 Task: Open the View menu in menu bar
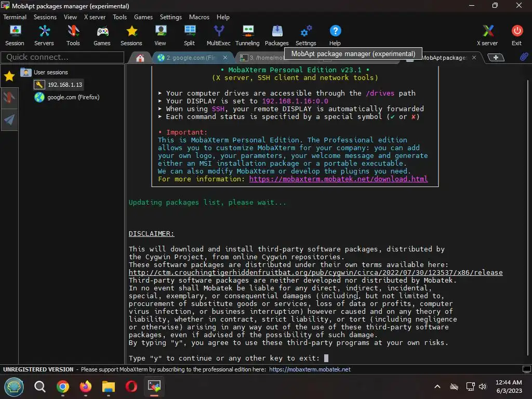coord(70,17)
